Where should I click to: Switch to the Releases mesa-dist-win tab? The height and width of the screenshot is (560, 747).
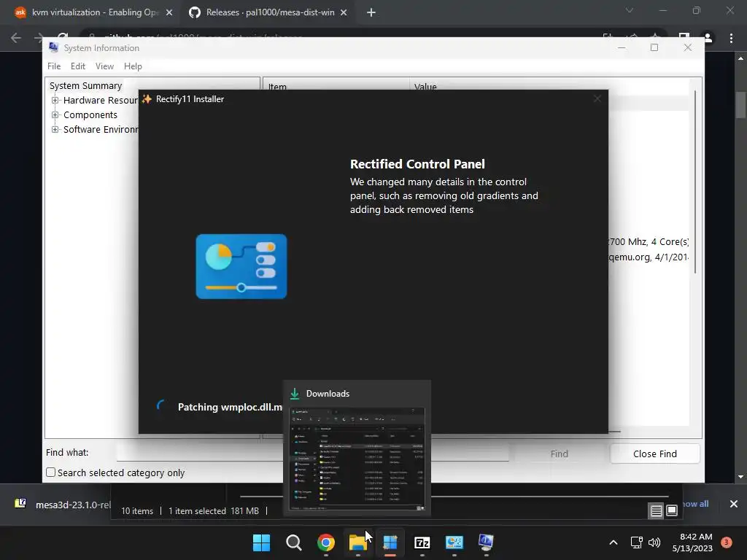[270, 12]
